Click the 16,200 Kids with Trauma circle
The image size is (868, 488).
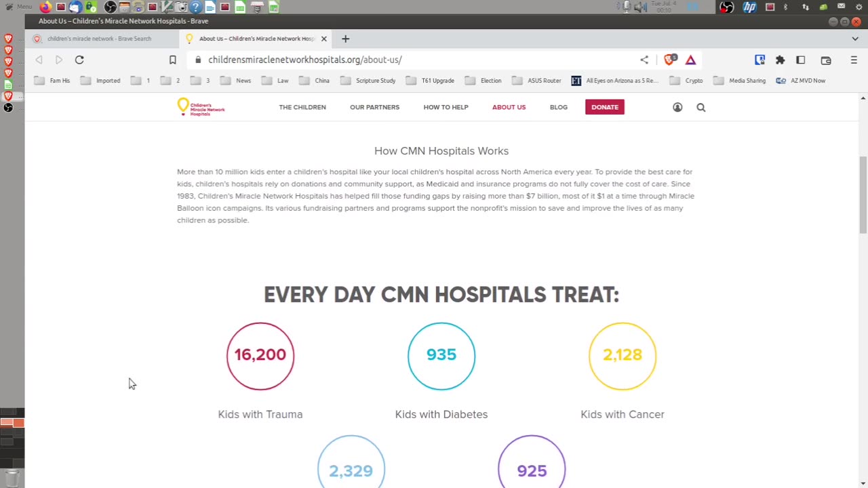pyautogui.click(x=260, y=356)
